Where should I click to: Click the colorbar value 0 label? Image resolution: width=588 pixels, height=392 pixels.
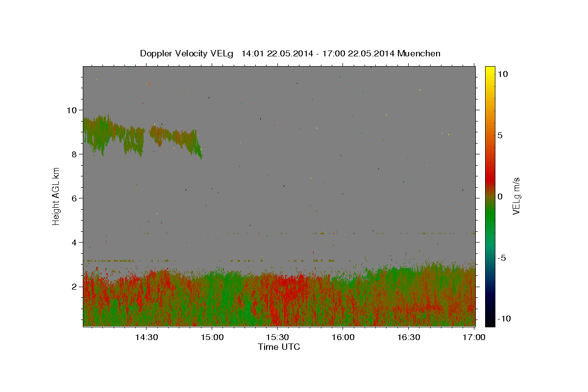coord(500,196)
